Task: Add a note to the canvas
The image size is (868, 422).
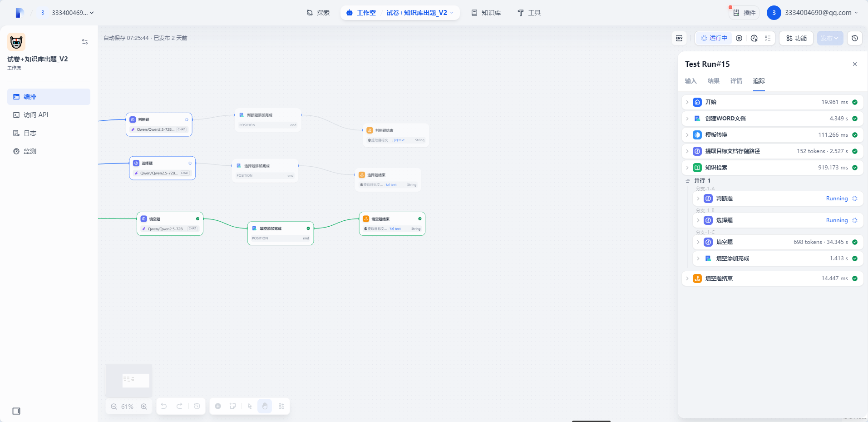Action: click(233, 406)
